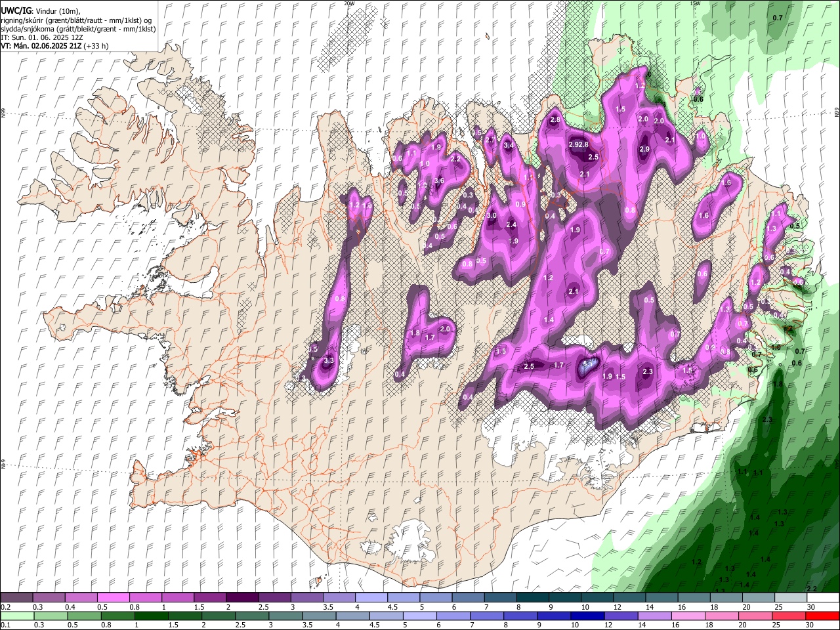The image size is (840, 630).
Task: Select the bright red rain swatch at 30
Action: click(823, 616)
